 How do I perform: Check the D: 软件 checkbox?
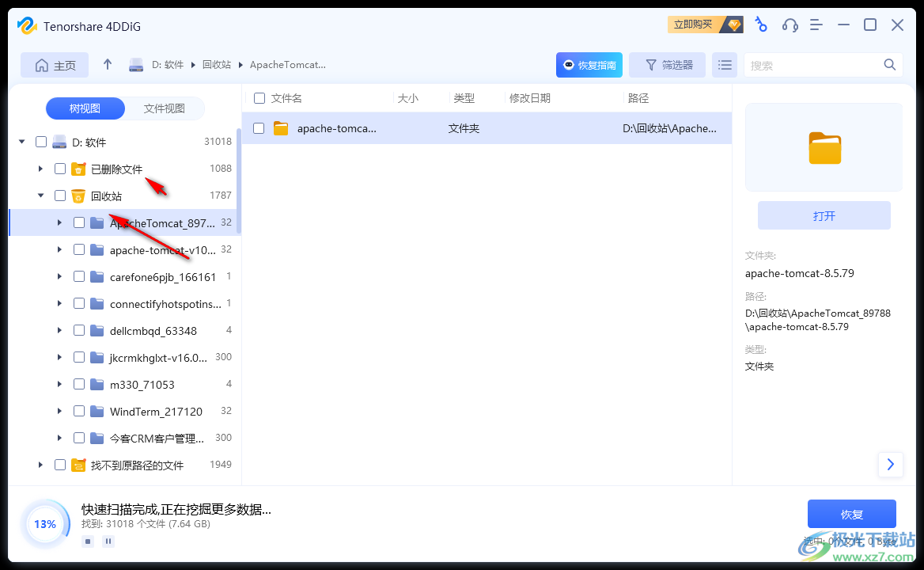(x=41, y=142)
